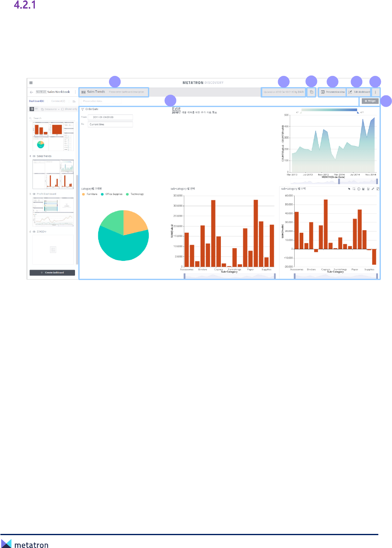Click the info icon on sub-category chart
This screenshot has width=392, height=548.
359,189
